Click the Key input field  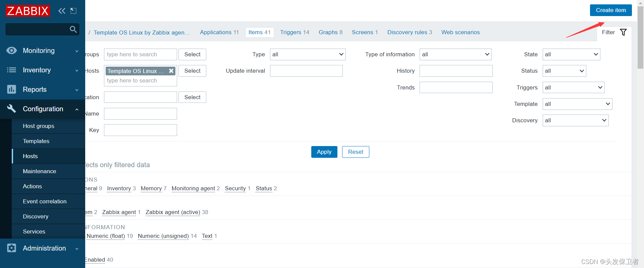click(140, 130)
